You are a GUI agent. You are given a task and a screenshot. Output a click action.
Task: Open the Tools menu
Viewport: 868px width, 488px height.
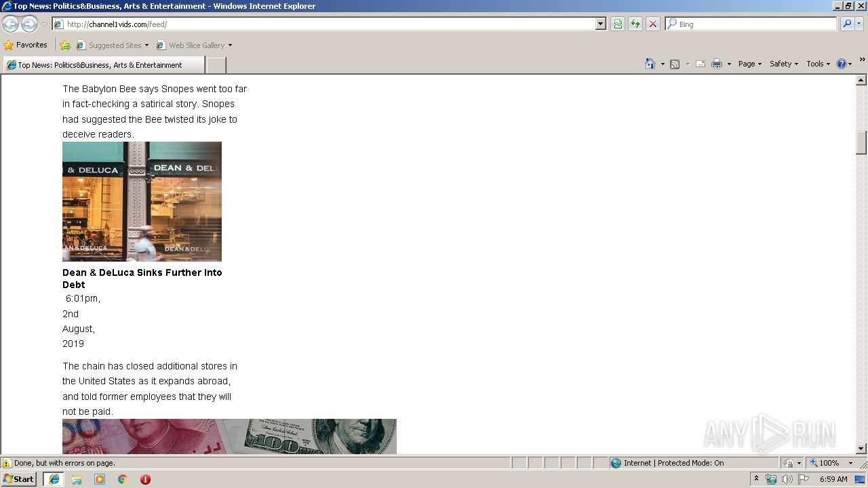[x=818, y=64]
